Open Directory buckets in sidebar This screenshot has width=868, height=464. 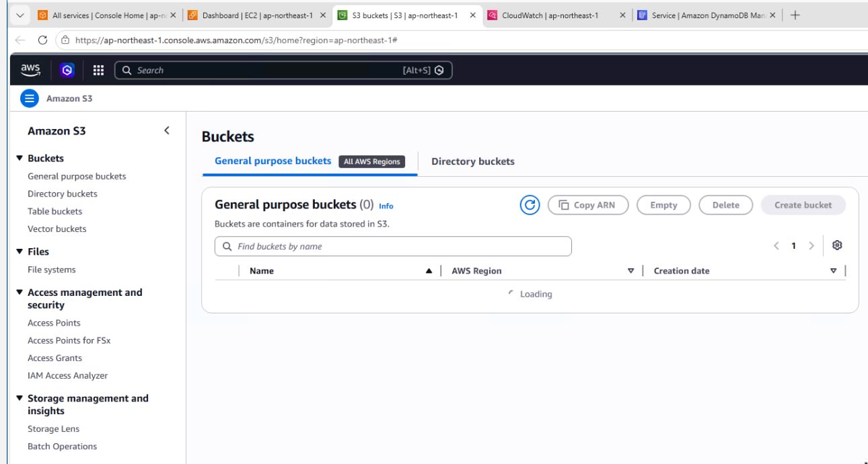(63, 194)
